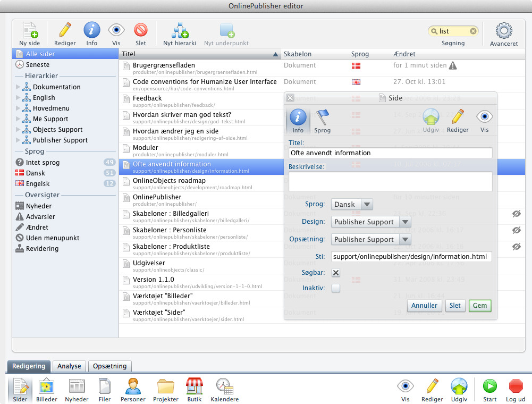Toggle the hidden-eye icon on the Skabeloner : Billedgalleri row

[516, 214]
